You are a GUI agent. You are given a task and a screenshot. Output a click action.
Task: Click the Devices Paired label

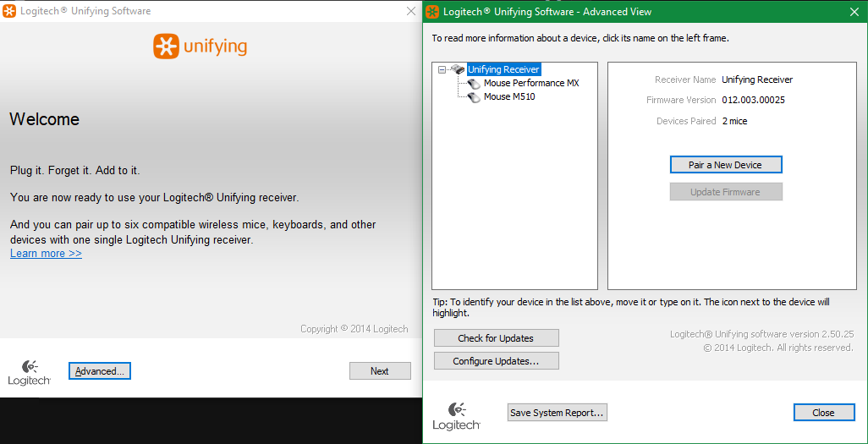click(686, 121)
